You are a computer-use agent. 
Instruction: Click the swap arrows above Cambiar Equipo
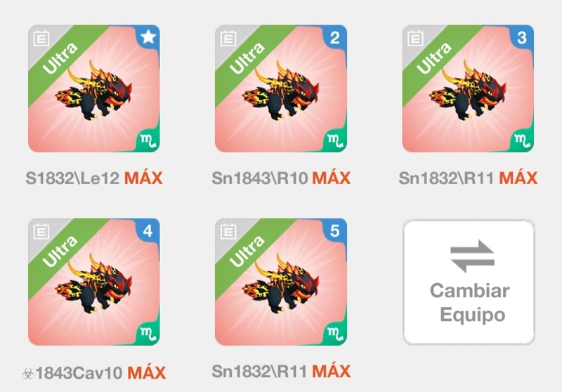[x=472, y=256]
